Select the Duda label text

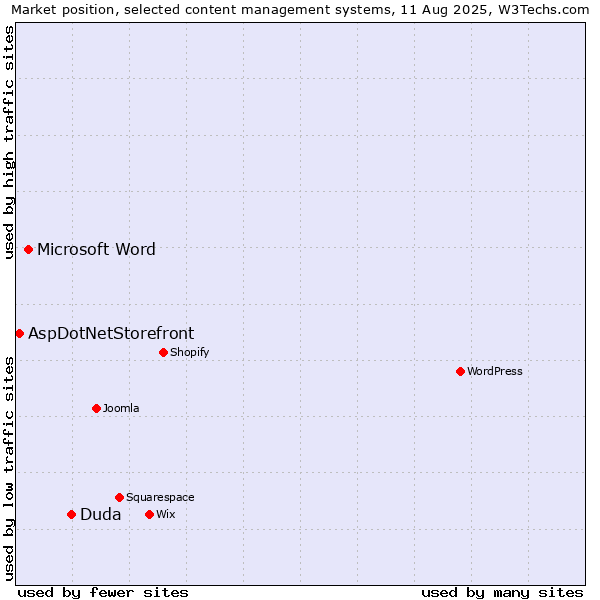(x=101, y=515)
